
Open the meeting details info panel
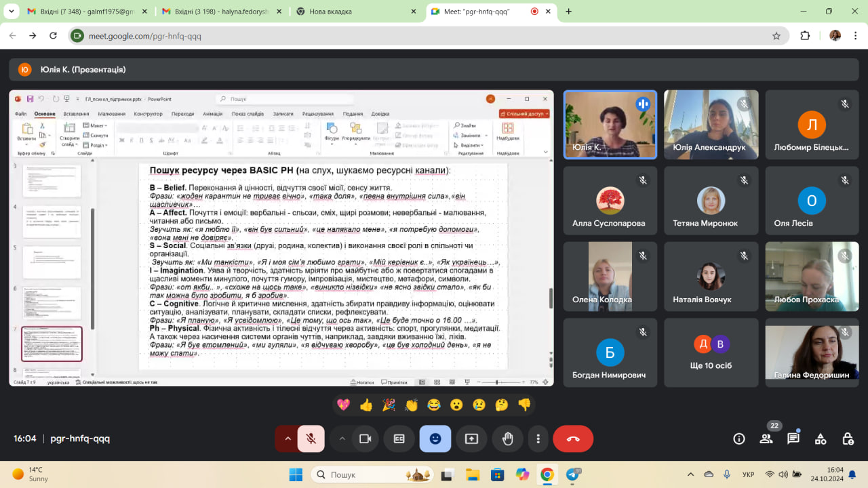(739, 439)
